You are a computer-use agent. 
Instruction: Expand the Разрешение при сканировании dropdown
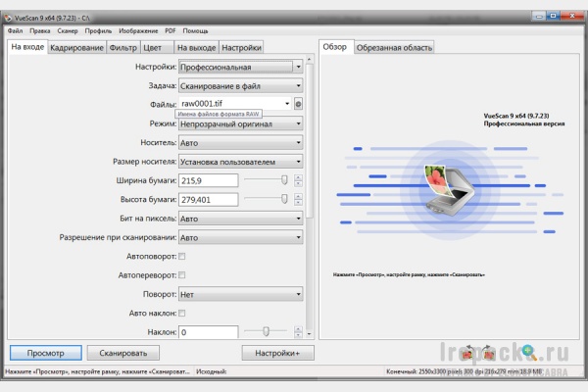(240, 237)
